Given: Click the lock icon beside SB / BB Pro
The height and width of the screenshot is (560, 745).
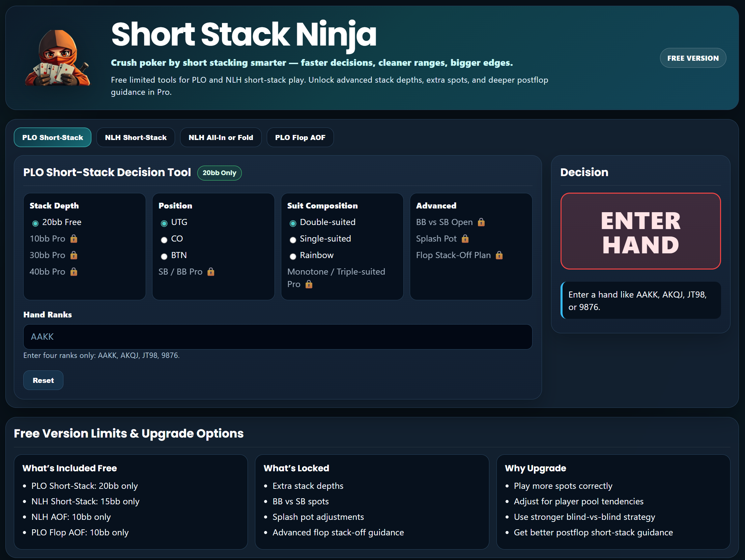Looking at the screenshot, I should (211, 272).
